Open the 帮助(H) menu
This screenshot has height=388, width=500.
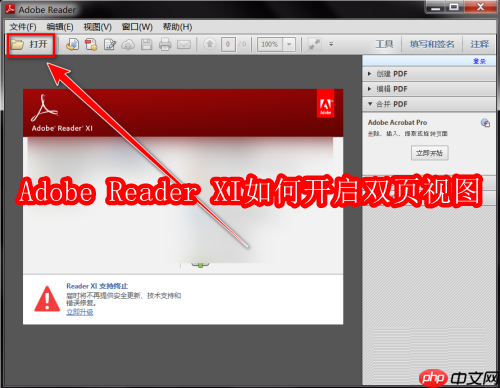click(x=177, y=27)
